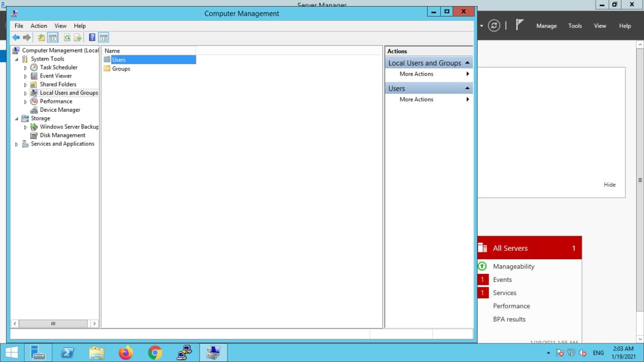Open More Actions under the Users section

417,100
